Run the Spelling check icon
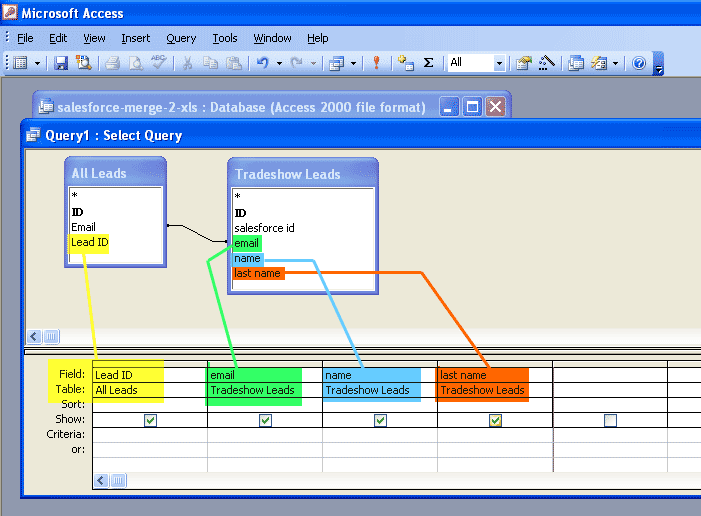Screen dimensions: 701x516 click(x=159, y=63)
